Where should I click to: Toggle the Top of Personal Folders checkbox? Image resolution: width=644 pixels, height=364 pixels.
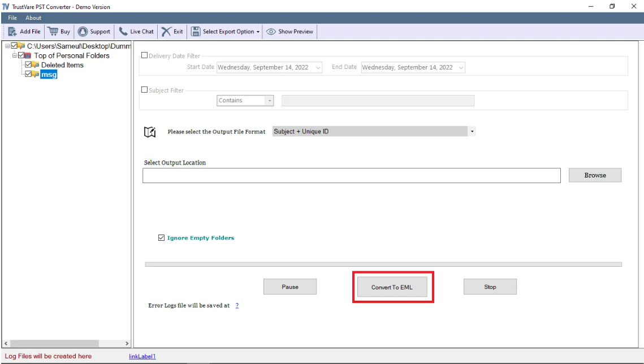tap(21, 55)
